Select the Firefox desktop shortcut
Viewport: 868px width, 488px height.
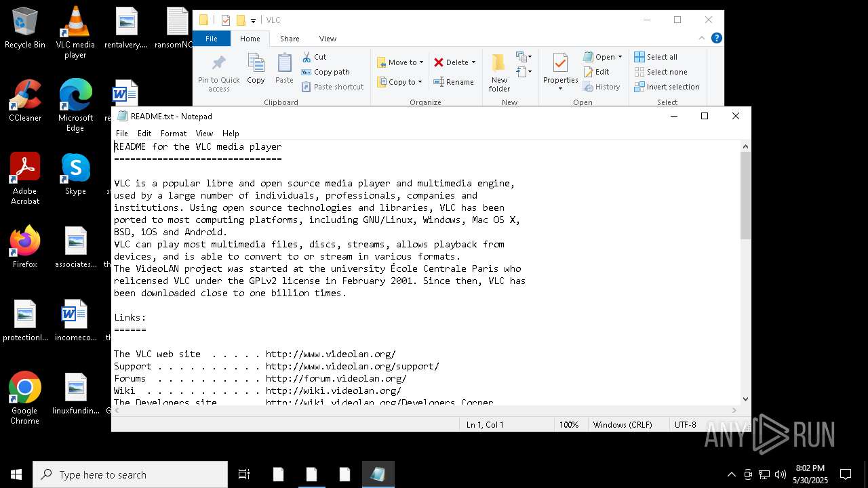point(25,247)
